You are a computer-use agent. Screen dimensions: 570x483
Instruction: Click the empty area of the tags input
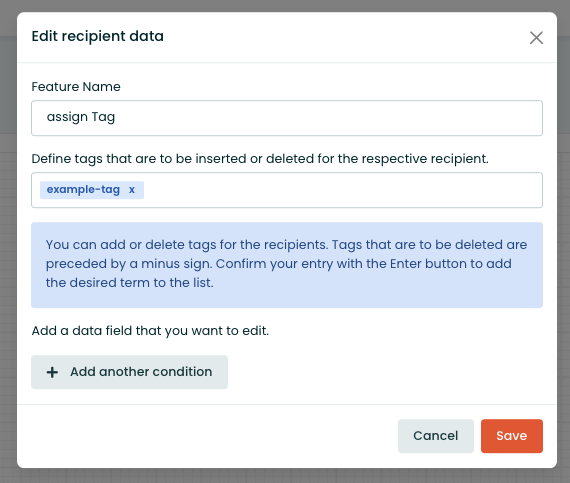click(x=342, y=190)
